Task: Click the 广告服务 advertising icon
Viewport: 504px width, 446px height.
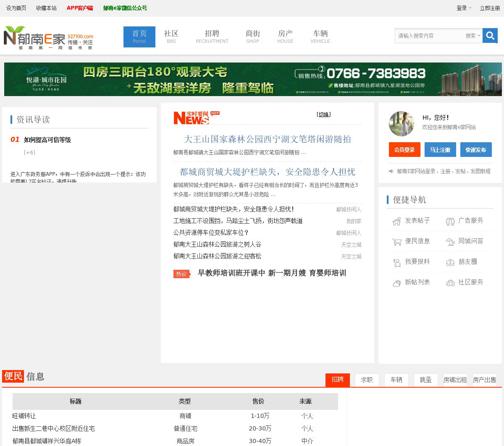Action: click(450, 221)
